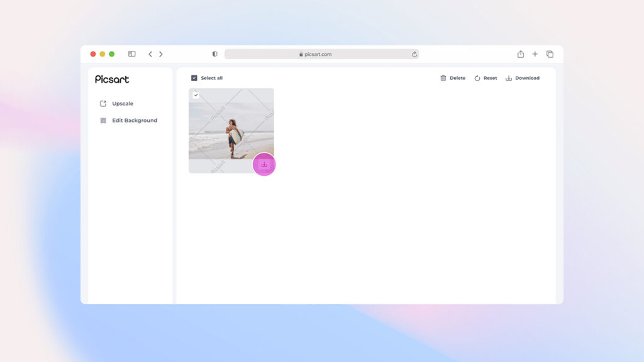Click the browser sidebar toggle icon

click(x=131, y=54)
